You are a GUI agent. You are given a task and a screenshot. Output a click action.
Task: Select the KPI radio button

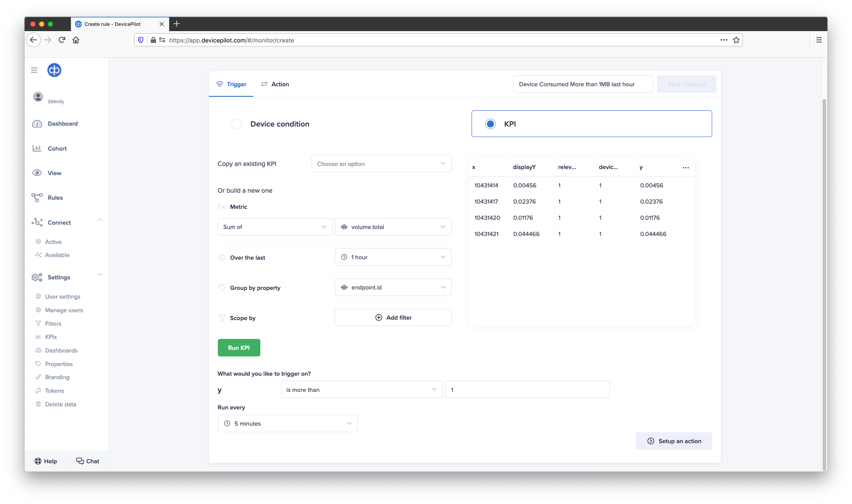point(490,124)
